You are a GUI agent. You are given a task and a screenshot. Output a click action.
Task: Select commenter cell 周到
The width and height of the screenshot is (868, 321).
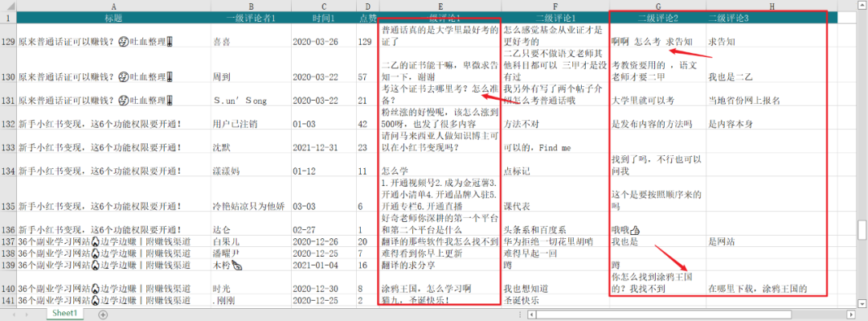[x=251, y=65]
